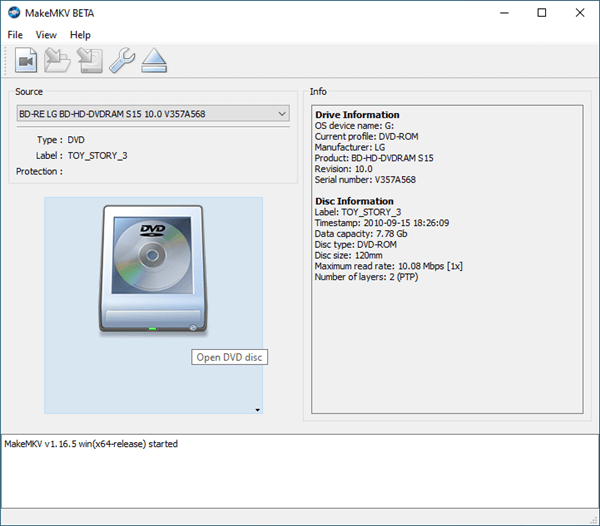This screenshot has height=526, width=600.
Task: Click 'Product: BD-HD-DVDRAM S15' line
Action: pos(374,158)
